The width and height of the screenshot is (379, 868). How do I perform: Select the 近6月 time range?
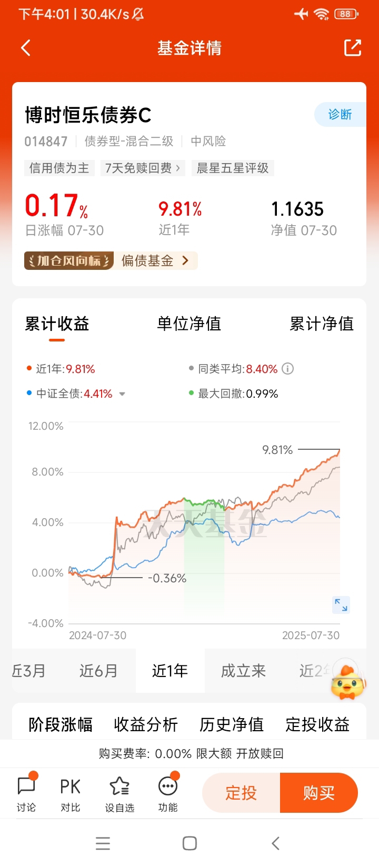(98, 671)
